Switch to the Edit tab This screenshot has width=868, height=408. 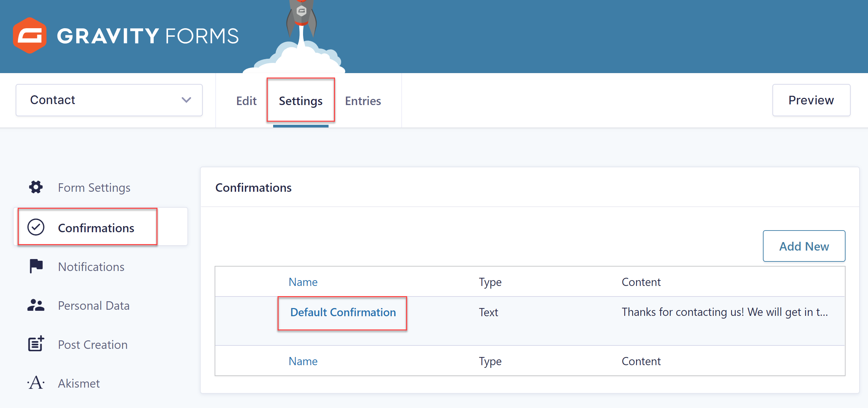point(246,101)
